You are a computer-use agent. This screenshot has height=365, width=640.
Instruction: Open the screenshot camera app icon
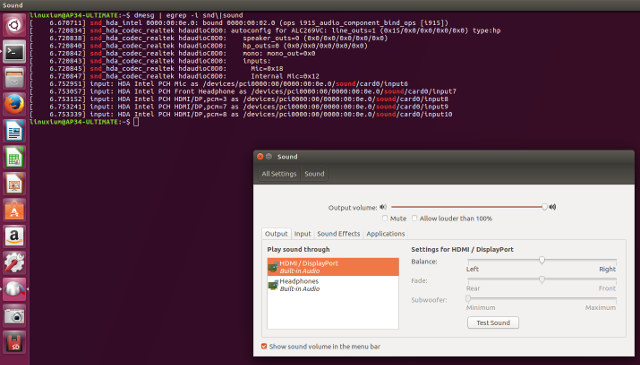point(14,316)
